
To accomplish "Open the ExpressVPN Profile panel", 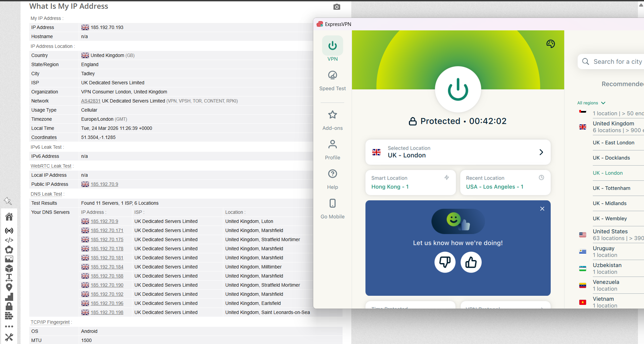I will pyautogui.click(x=332, y=149).
